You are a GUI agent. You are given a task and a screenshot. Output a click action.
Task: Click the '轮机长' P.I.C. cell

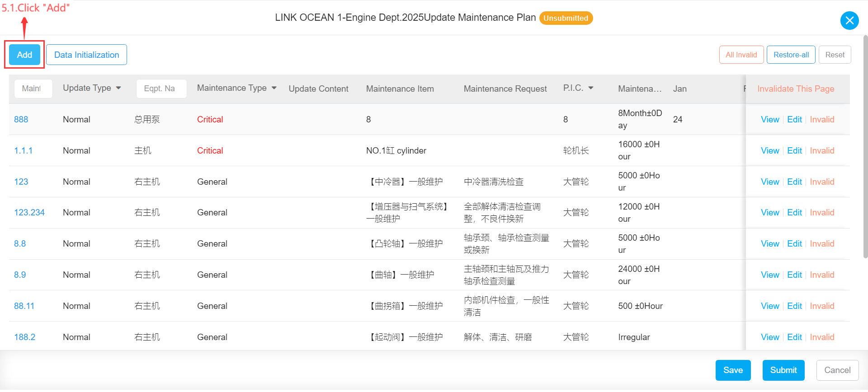point(576,151)
